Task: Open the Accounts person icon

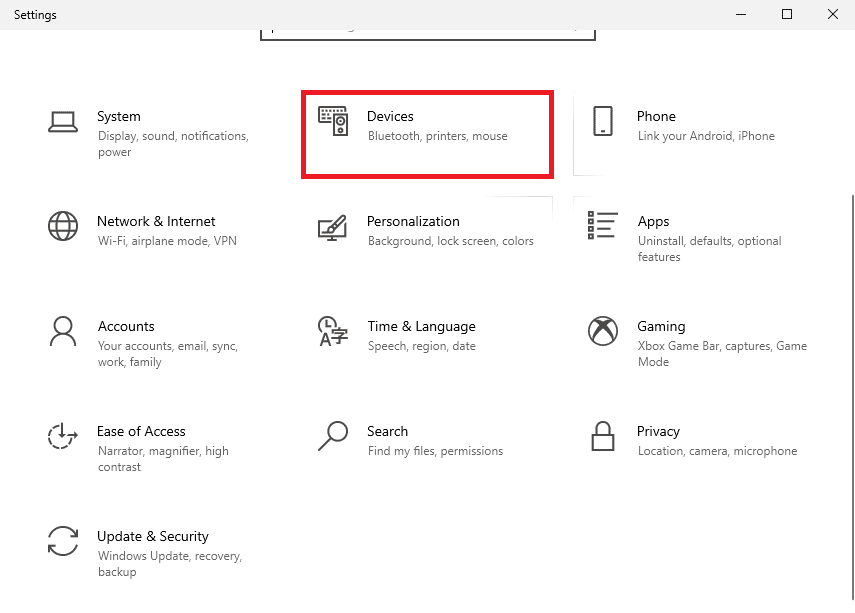Action: 63,331
